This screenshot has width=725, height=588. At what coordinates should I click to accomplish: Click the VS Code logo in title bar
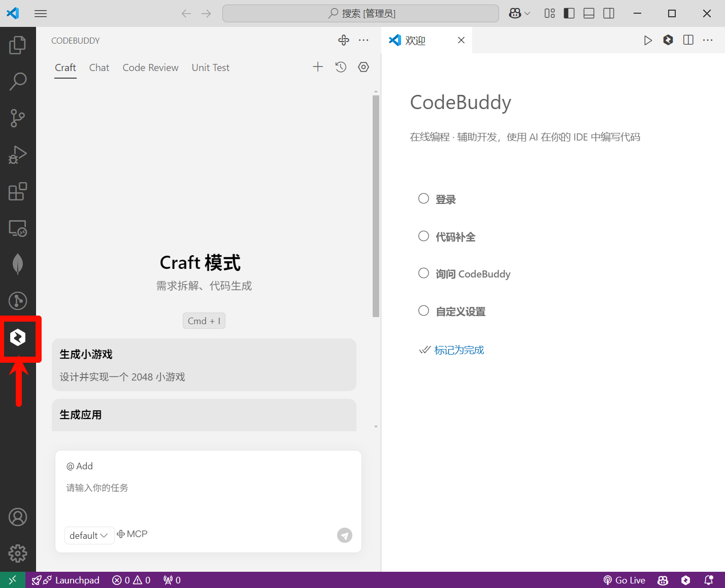pos(13,13)
